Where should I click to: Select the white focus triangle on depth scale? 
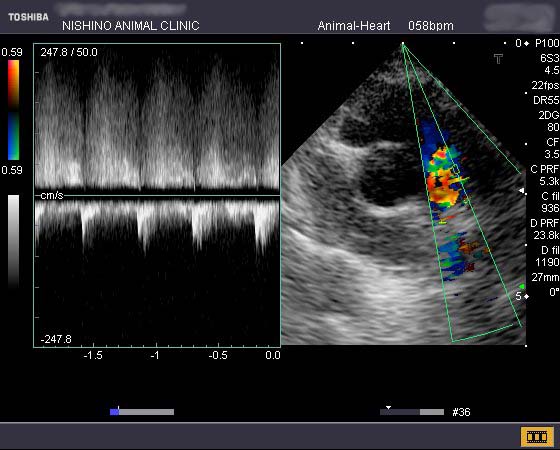[x=521, y=191]
